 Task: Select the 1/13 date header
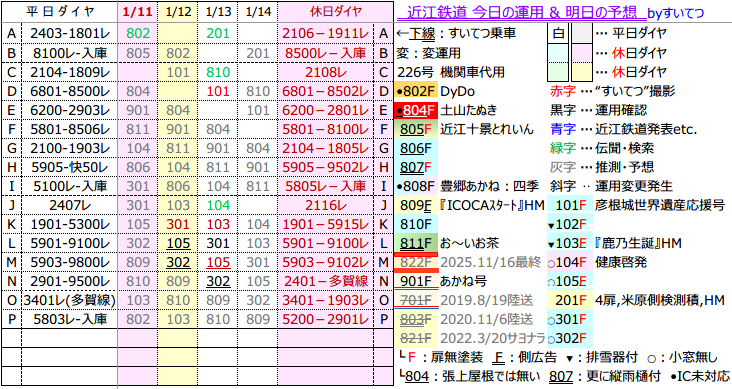[x=218, y=12]
